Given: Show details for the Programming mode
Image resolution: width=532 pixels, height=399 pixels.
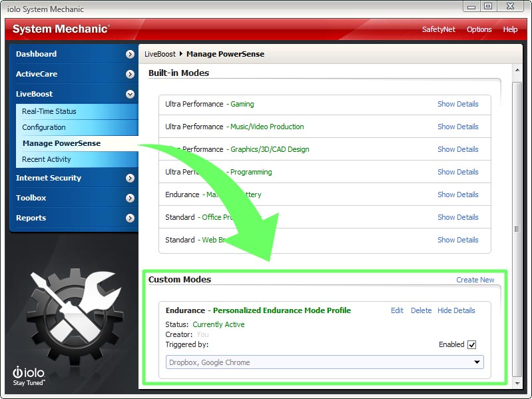Looking at the screenshot, I should click(x=457, y=172).
